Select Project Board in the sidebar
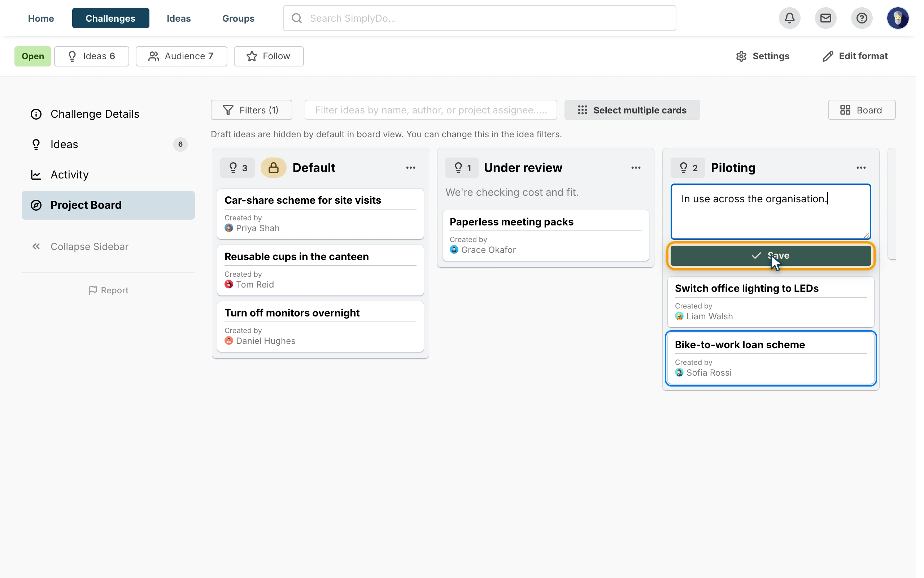The image size is (924, 578). [108, 205]
